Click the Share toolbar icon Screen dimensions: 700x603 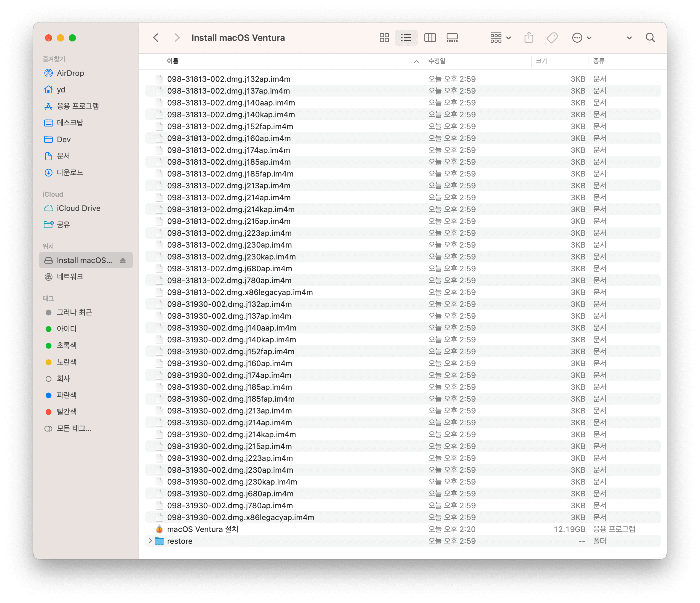pyautogui.click(x=529, y=38)
